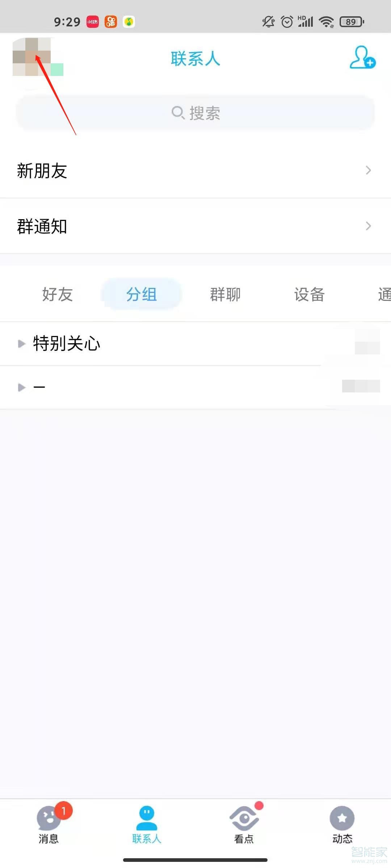The width and height of the screenshot is (391, 868).
Task: Expand the 特别关心 group
Action: (195, 343)
